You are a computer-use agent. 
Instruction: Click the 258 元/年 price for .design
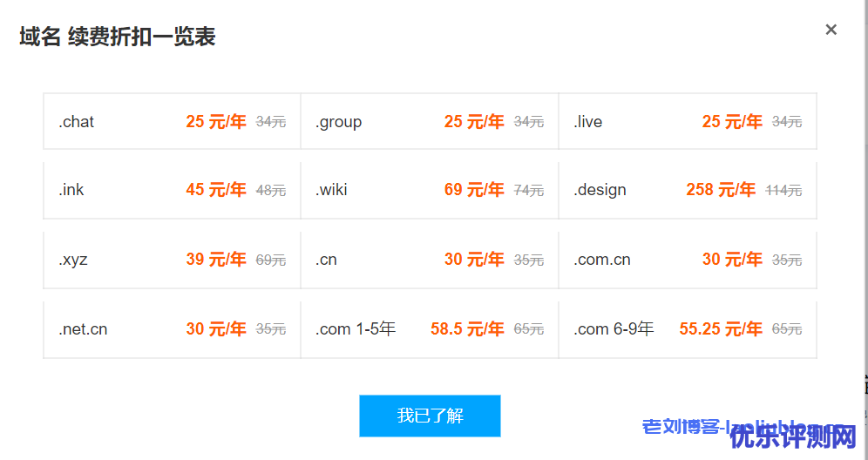720,190
